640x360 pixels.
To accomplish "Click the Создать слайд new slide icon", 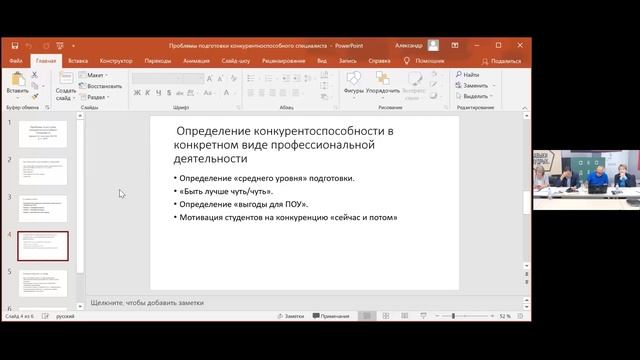I will (x=65, y=78).
